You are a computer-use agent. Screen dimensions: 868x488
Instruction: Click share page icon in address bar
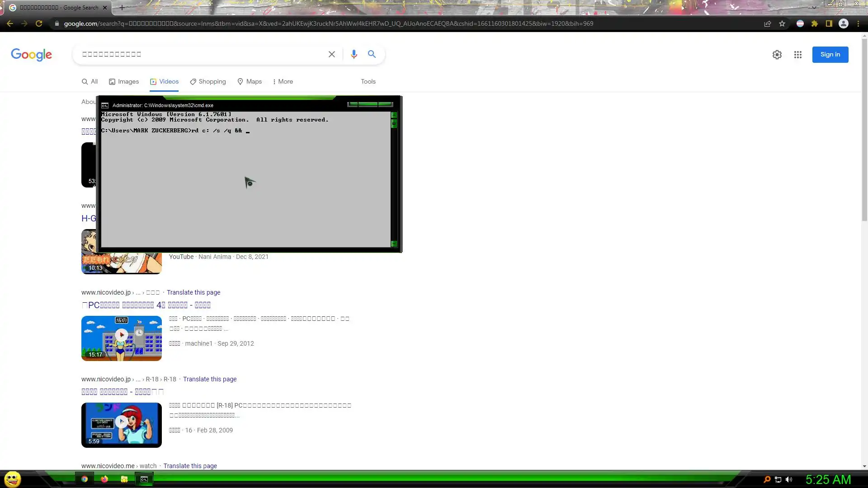(x=767, y=23)
